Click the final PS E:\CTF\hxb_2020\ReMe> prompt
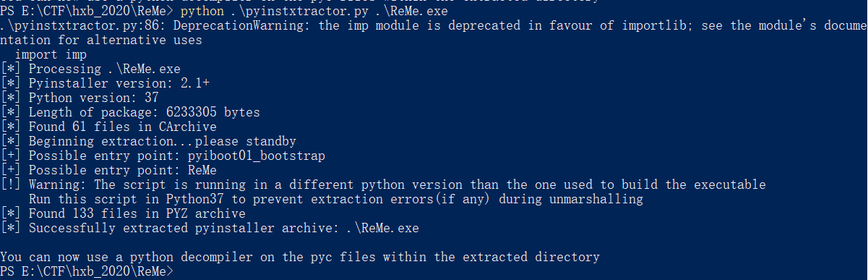Viewport: 868px width, 280px height. click(x=87, y=271)
